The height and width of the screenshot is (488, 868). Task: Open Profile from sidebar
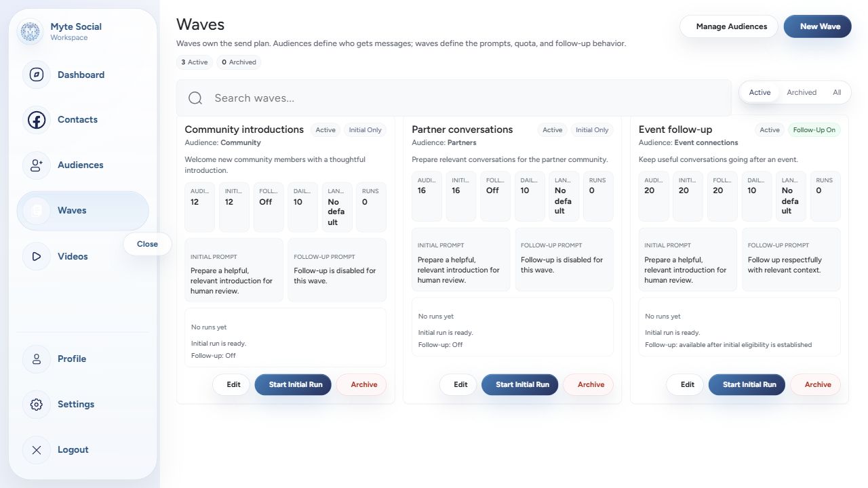83,359
